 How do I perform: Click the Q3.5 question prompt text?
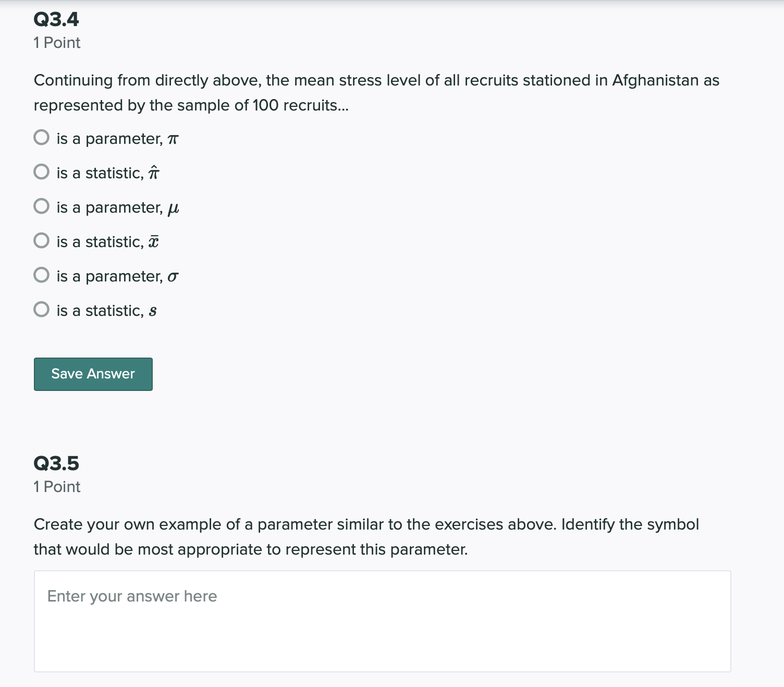(365, 537)
